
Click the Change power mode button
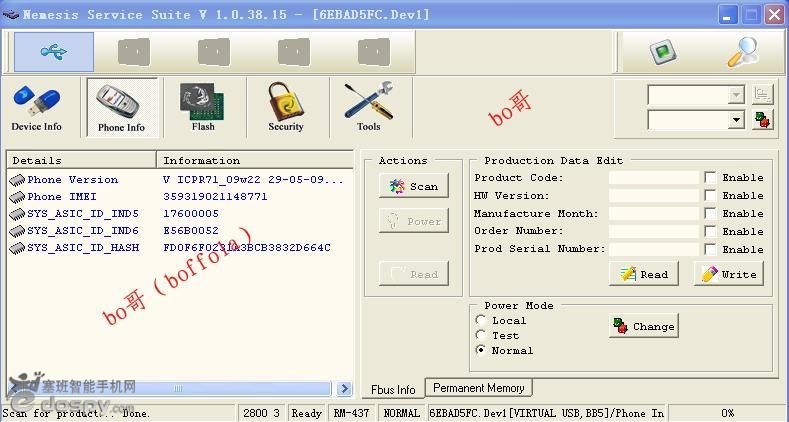tap(644, 326)
